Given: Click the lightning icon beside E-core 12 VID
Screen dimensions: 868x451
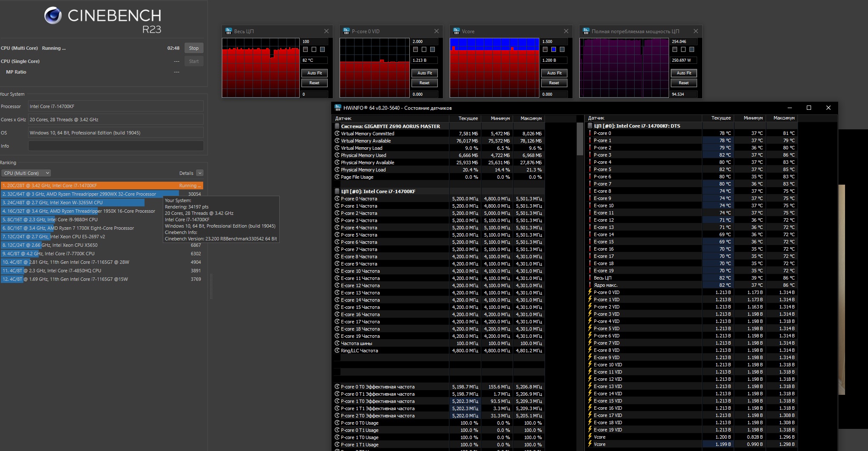Looking at the screenshot, I should [590, 379].
